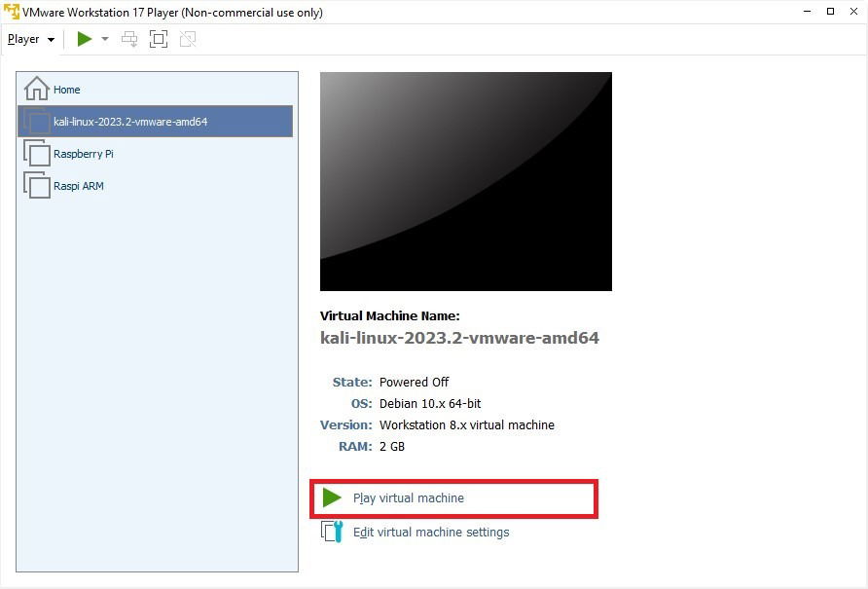Click the Send Ctrl+Alt+Del toolbar icon
Image resolution: width=868 pixels, height=589 pixels.
point(127,39)
